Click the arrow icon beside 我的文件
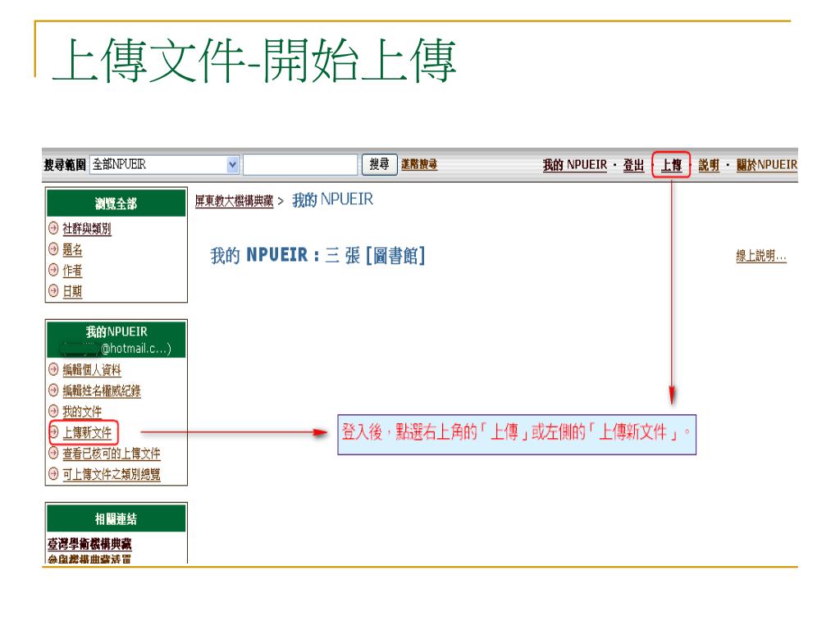Image resolution: width=840 pixels, height=630 pixels. point(53,411)
